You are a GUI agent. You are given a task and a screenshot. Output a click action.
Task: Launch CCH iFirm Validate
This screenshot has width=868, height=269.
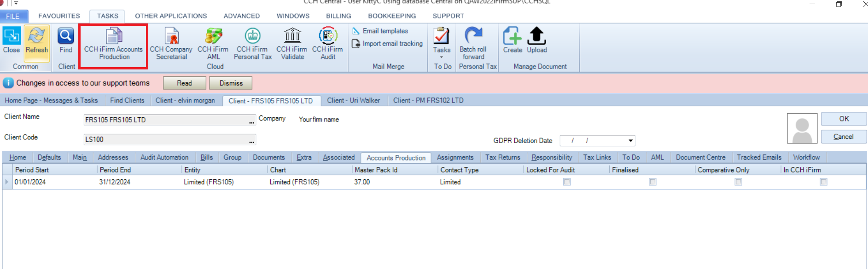[x=292, y=44]
